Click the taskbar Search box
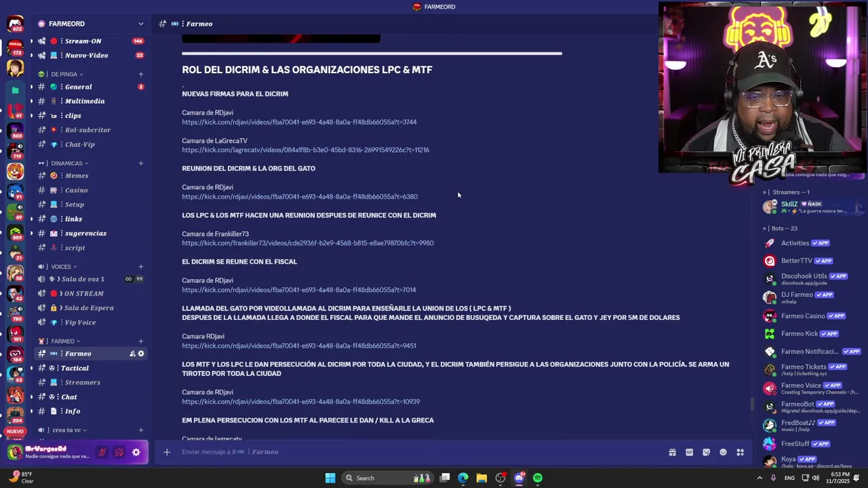868x488 pixels. pos(387,478)
